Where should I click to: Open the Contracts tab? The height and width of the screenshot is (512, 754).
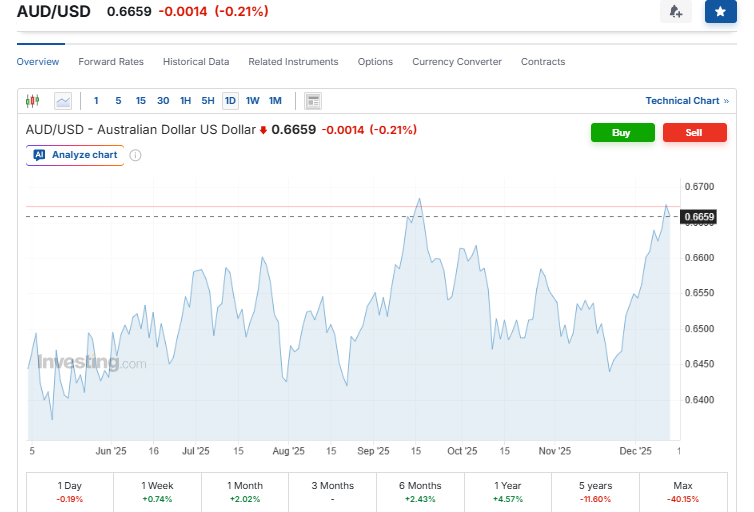(543, 62)
